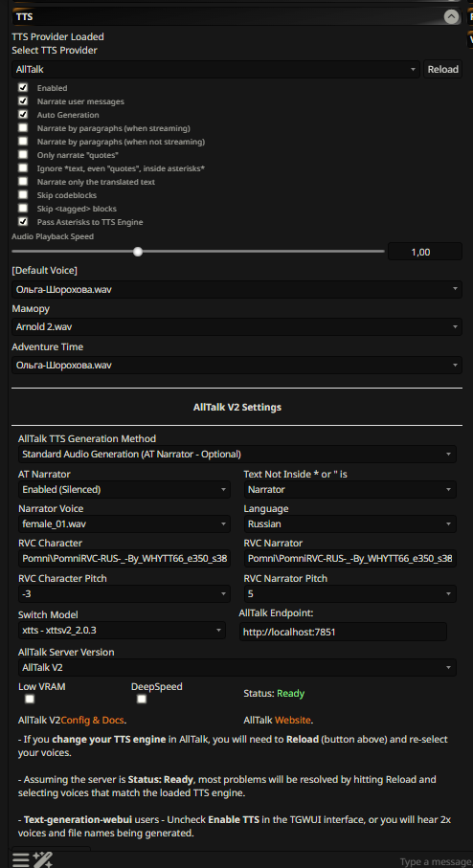This screenshot has width=473, height=868.
Task: Enable Narrate by paragraphs (when streaming)
Action: click(23, 128)
